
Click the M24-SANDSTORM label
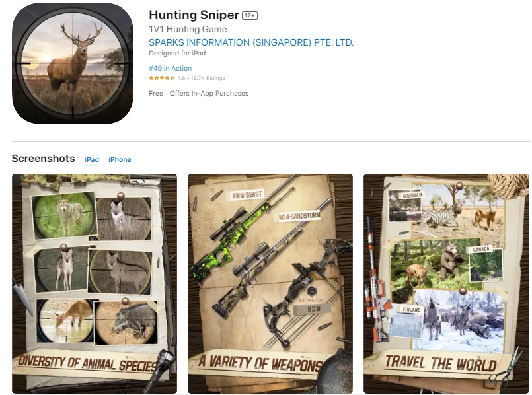pyautogui.click(x=299, y=216)
